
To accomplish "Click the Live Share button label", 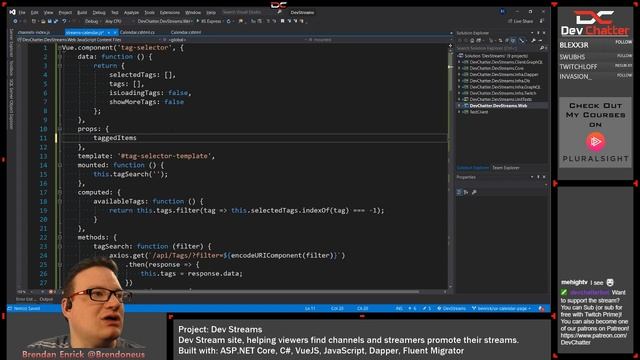I will pos(523,21).
